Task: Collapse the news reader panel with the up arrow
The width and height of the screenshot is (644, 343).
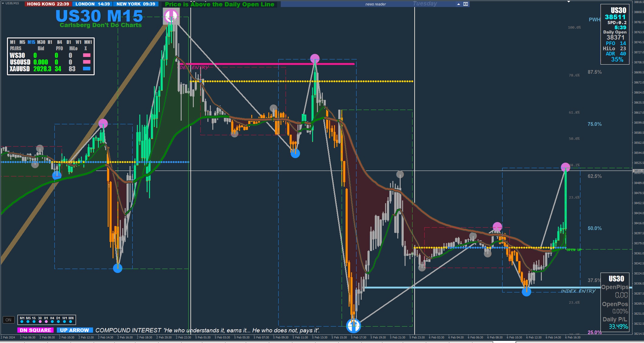Action: (x=458, y=4)
